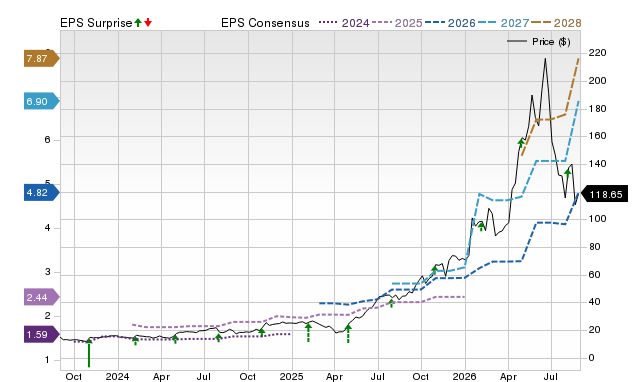
Task: Click the surprise arrow just after Apr 2025
Action: 348,333
